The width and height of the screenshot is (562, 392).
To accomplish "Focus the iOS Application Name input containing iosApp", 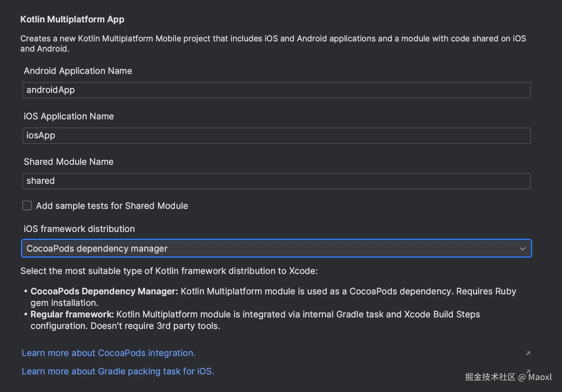I will 276,136.
